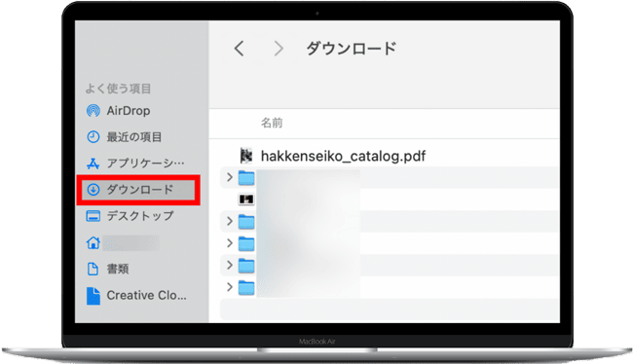Select アプリケーシ… entry in sidebar
The height and width of the screenshot is (364, 633).
coord(145,164)
